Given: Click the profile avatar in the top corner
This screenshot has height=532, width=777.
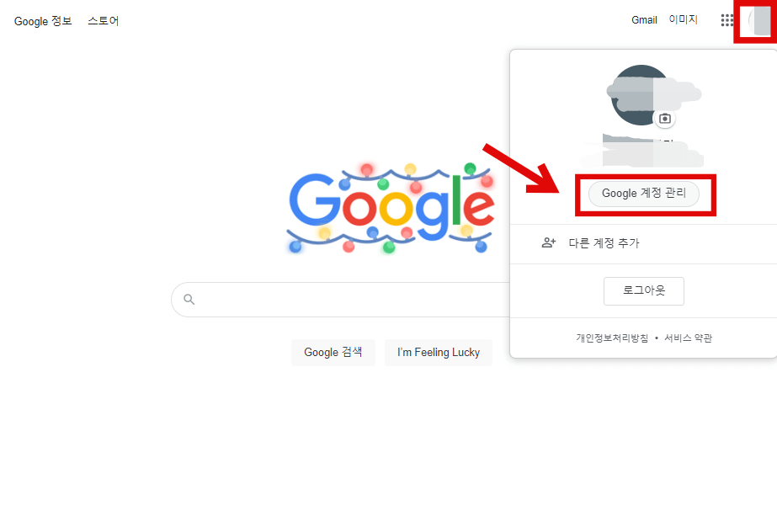Looking at the screenshot, I should pos(760,21).
